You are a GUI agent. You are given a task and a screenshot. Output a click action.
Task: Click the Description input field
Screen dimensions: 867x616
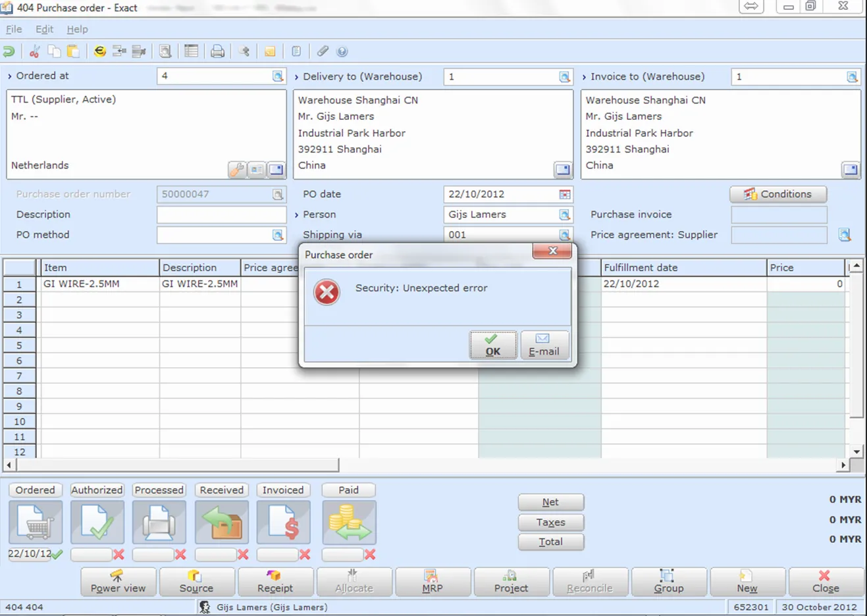pos(221,215)
